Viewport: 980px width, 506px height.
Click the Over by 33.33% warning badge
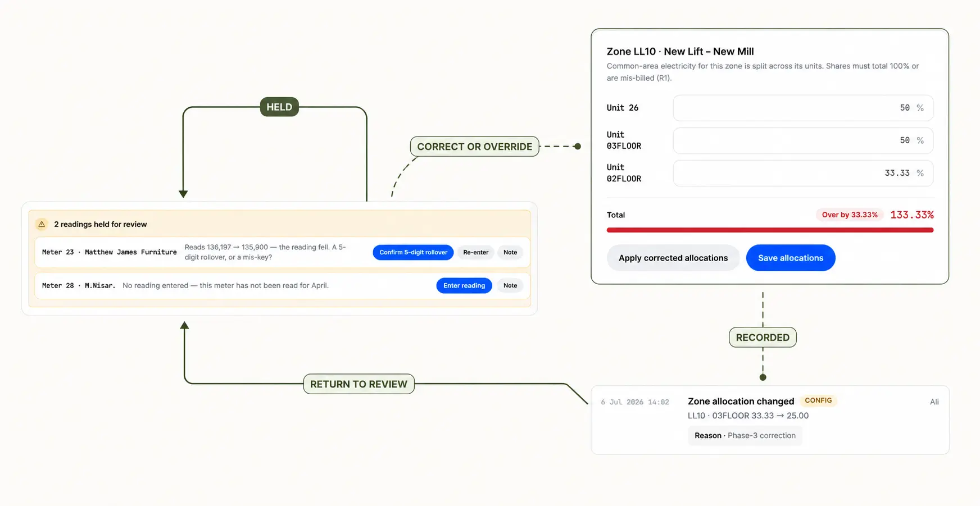pyautogui.click(x=850, y=215)
